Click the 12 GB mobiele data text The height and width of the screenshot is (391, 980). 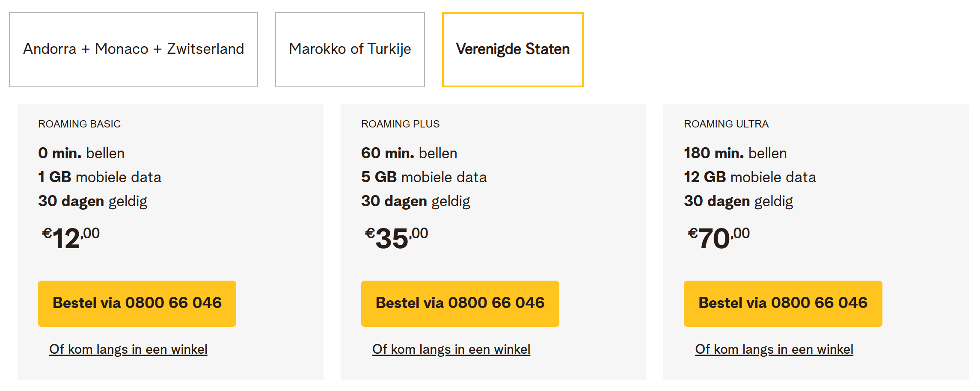click(x=750, y=177)
